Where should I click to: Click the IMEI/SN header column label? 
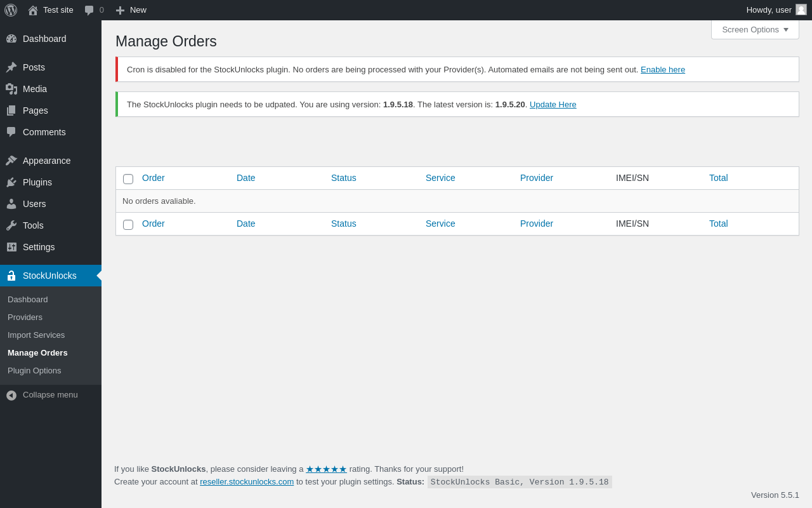pos(632,178)
